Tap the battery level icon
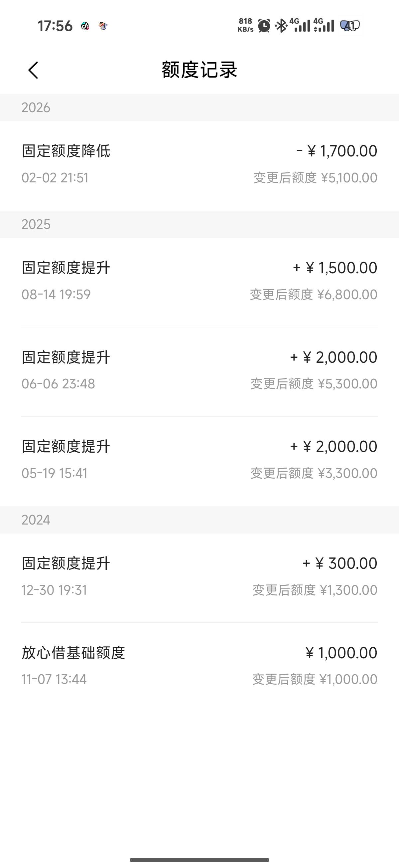399x868 pixels. pyautogui.click(x=350, y=26)
